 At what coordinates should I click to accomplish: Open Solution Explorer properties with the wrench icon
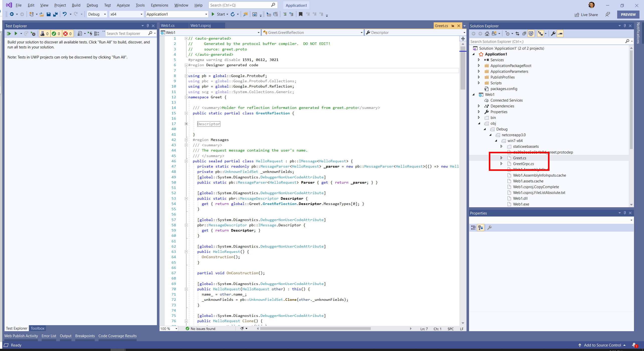tap(553, 33)
